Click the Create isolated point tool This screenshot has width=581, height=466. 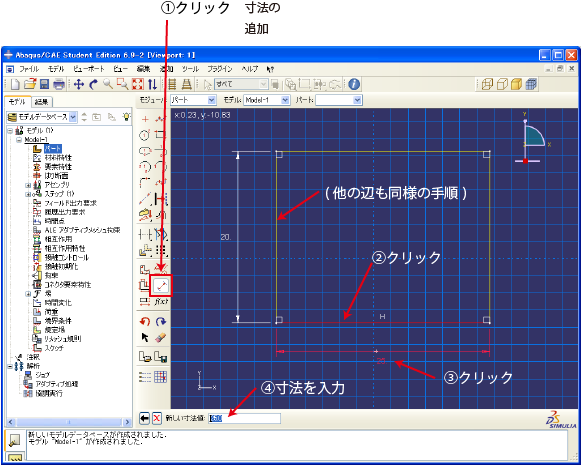click(145, 119)
